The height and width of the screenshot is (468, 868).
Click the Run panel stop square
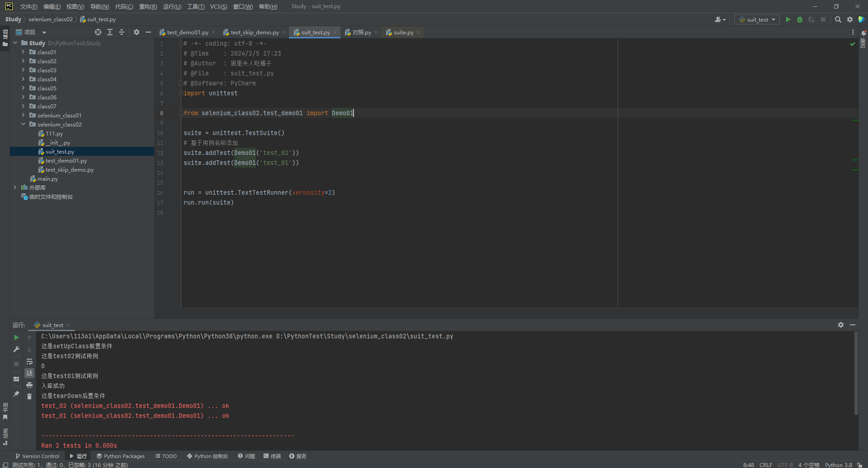tap(16, 364)
